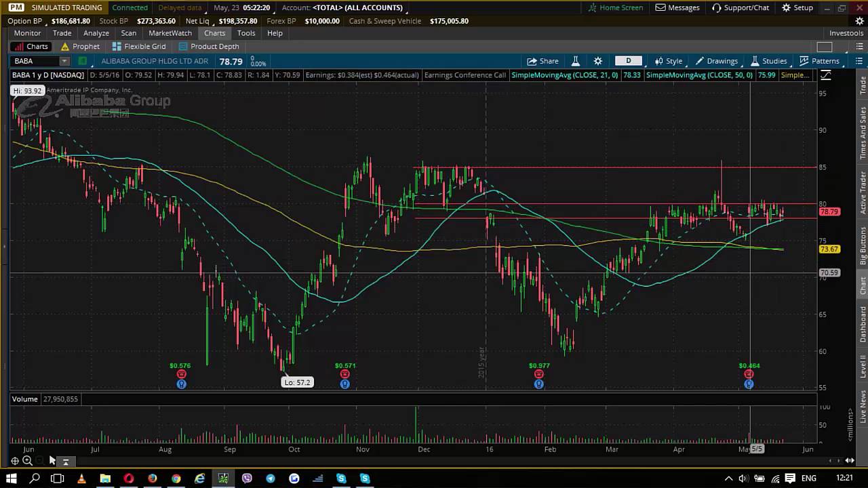Click the Earnings Conference Call label

(465, 75)
